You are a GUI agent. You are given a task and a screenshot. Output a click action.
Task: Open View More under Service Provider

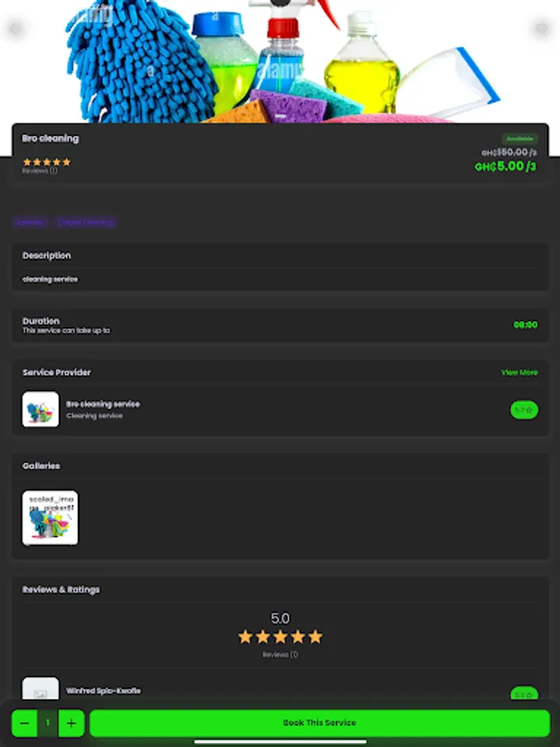pos(519,372)
